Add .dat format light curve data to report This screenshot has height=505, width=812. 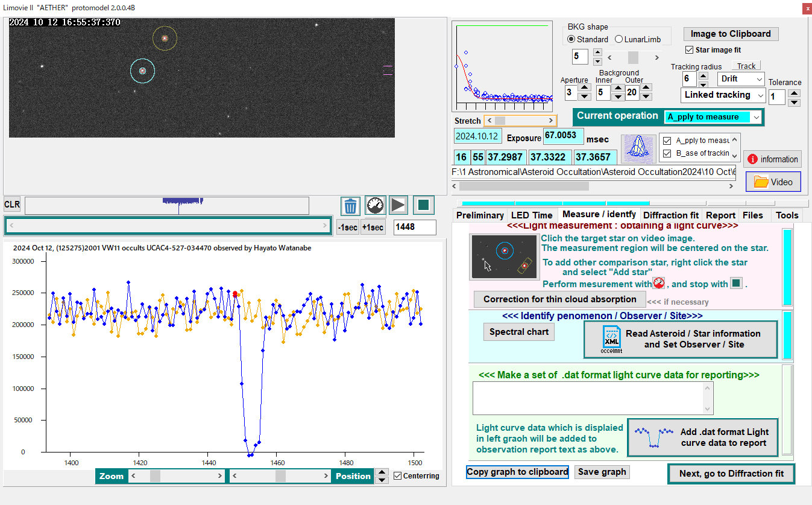click(702, 437)
